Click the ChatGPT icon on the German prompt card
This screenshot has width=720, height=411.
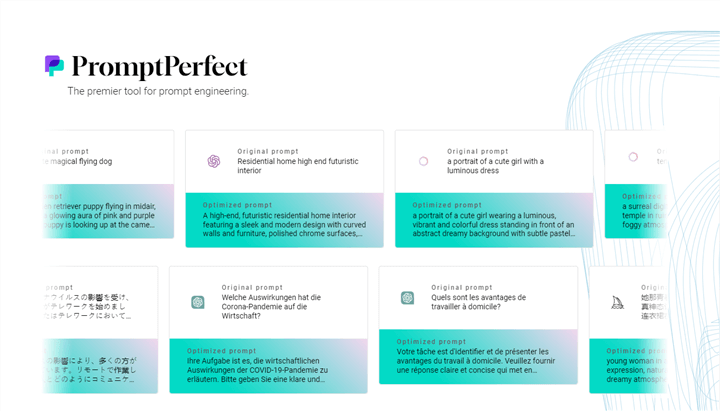[x=198, y=302]
